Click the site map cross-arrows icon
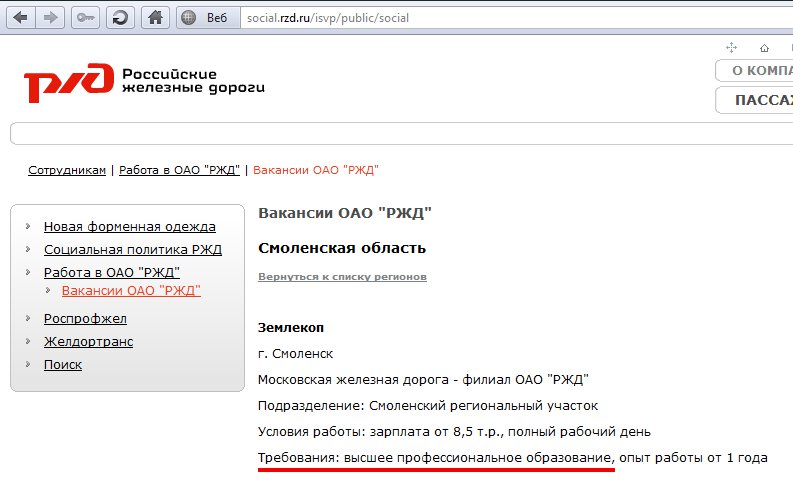793x497 pixels. (x=731, y=48)
